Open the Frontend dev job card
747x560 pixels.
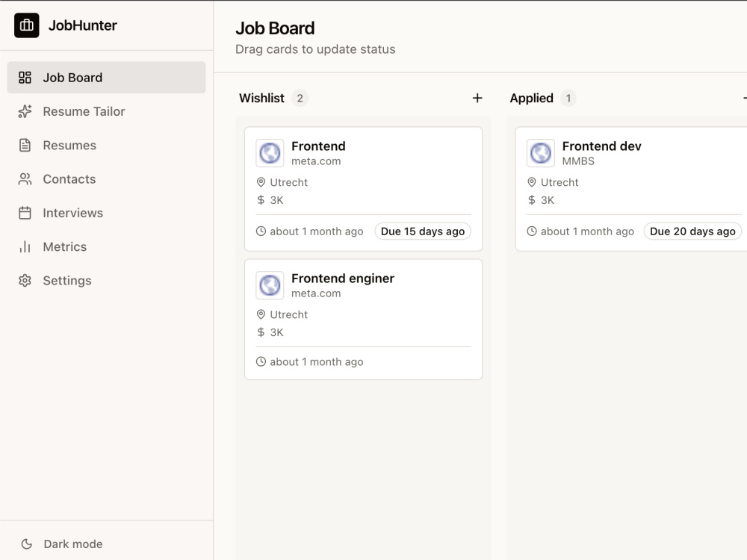point(631,189)
